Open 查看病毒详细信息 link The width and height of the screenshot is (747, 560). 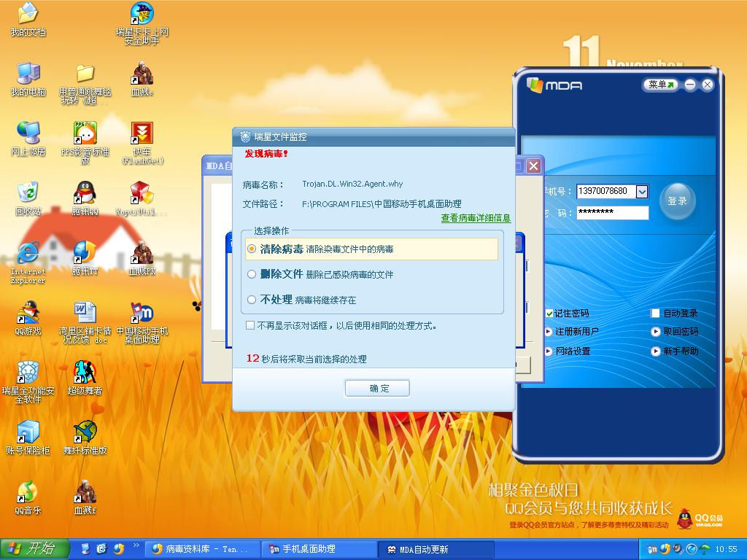[x=476, y=218]
